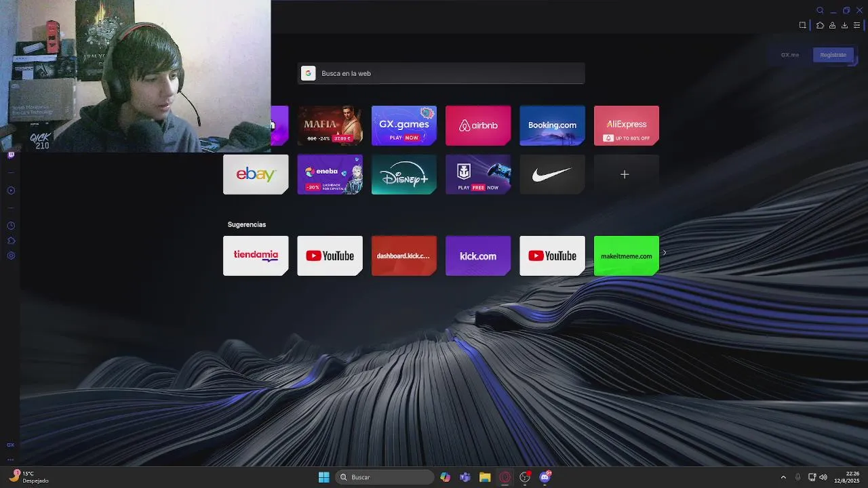
Task: Open the snapshot tool icon
Action: 802,25
